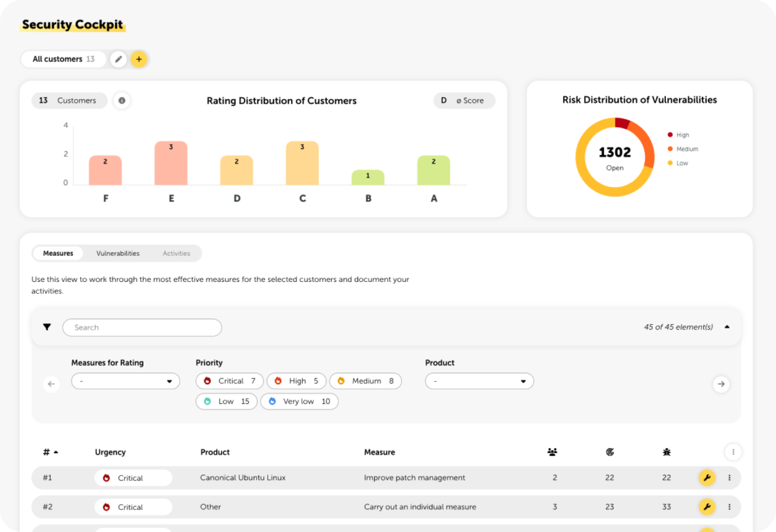Switch to the Vulnerabilities tab
Screen dimensions: 776x532
click(118, 253)
